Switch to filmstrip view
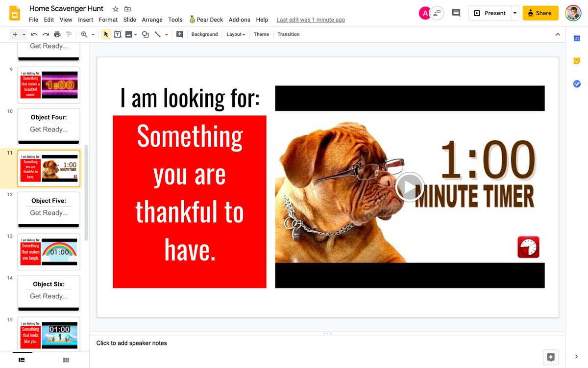The image size is (588, 368). pyautogui.click(x=22, y=360)
